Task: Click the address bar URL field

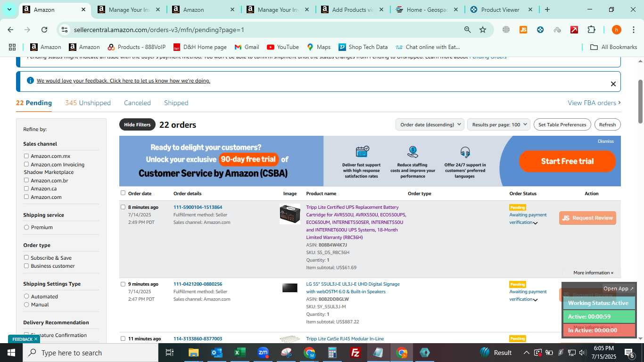Action: click(x=264, y=30)
